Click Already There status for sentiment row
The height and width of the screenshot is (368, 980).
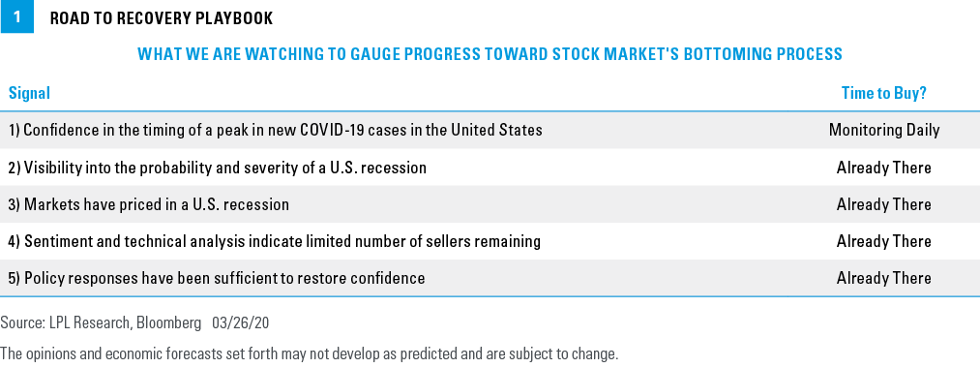[x=884, y=241]
